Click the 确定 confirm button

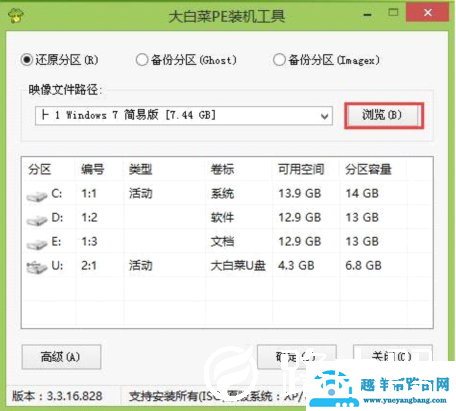[297, 357]
